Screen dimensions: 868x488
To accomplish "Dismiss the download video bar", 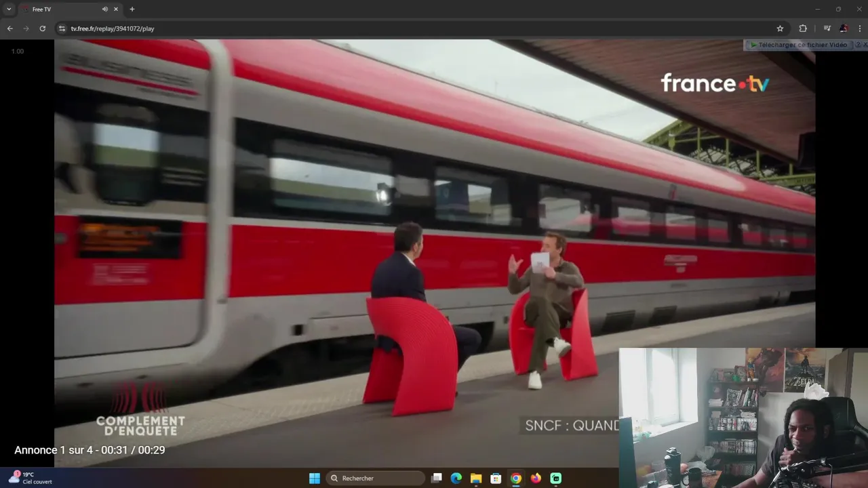I will point(865,45).
